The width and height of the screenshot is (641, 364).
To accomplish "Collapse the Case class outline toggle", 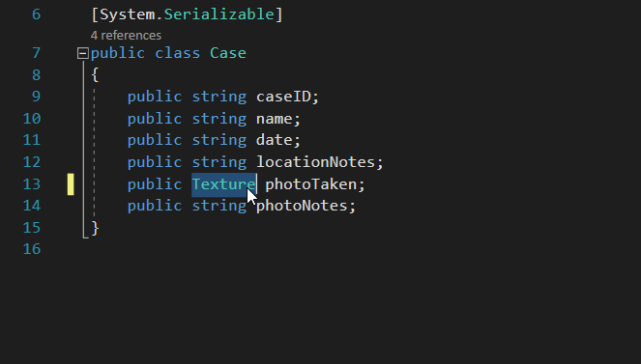I will [82, 53].
